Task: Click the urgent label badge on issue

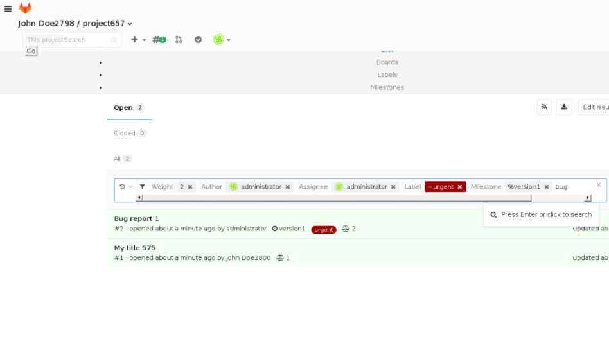Action: click(324, 229)
